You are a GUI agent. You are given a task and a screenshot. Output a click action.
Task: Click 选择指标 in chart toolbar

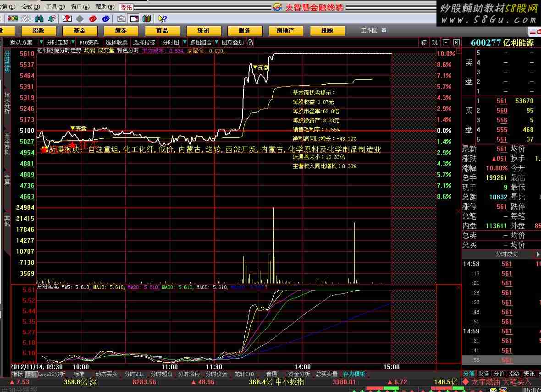click(x=144, y=43)
